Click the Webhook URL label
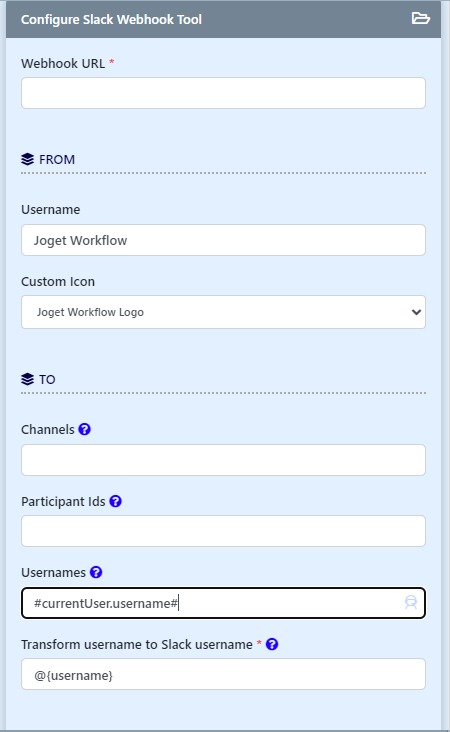450x732 pixels. coord(63,63)
